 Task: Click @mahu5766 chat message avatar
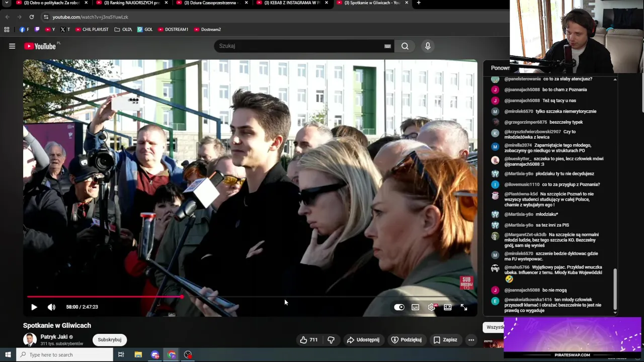(x=495, y=268)
